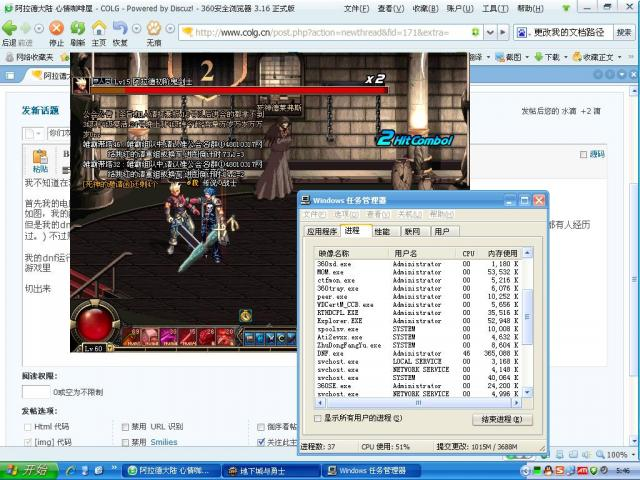Screen dimensions: 640x480
Task: Click the restore (恢复) toolbar icon
Action: pos(120,30)
